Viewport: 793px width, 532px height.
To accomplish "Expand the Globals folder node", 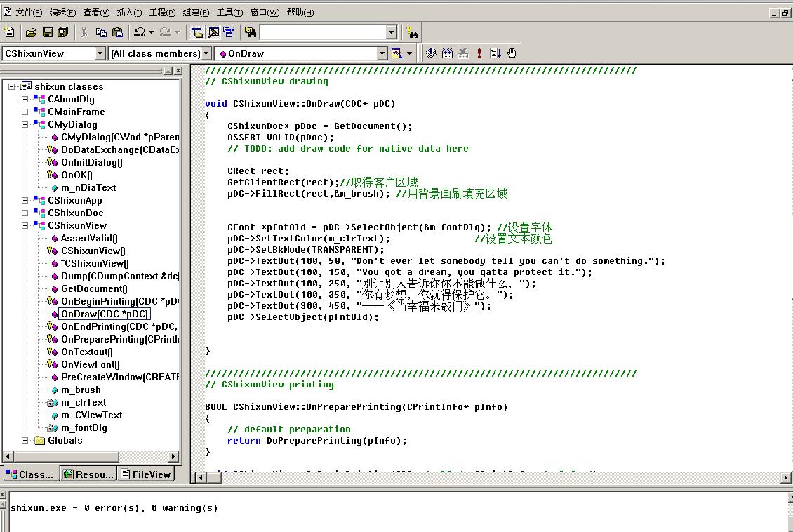I will pos(25,441).
